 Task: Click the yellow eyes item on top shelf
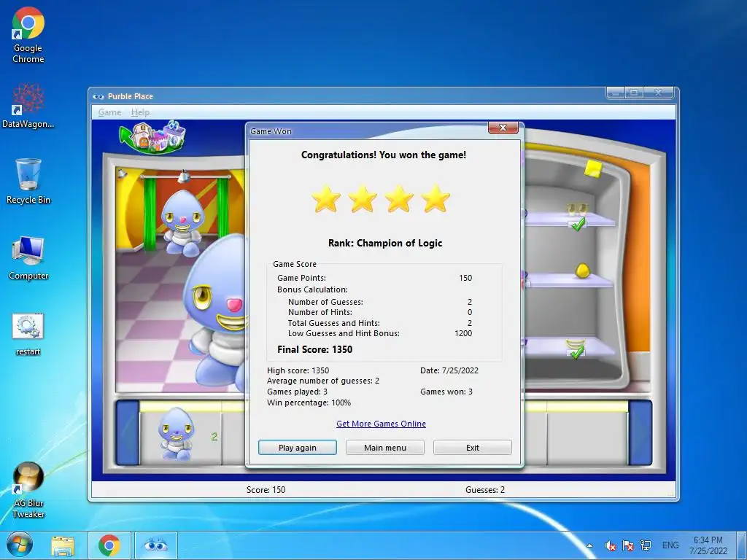576,209
